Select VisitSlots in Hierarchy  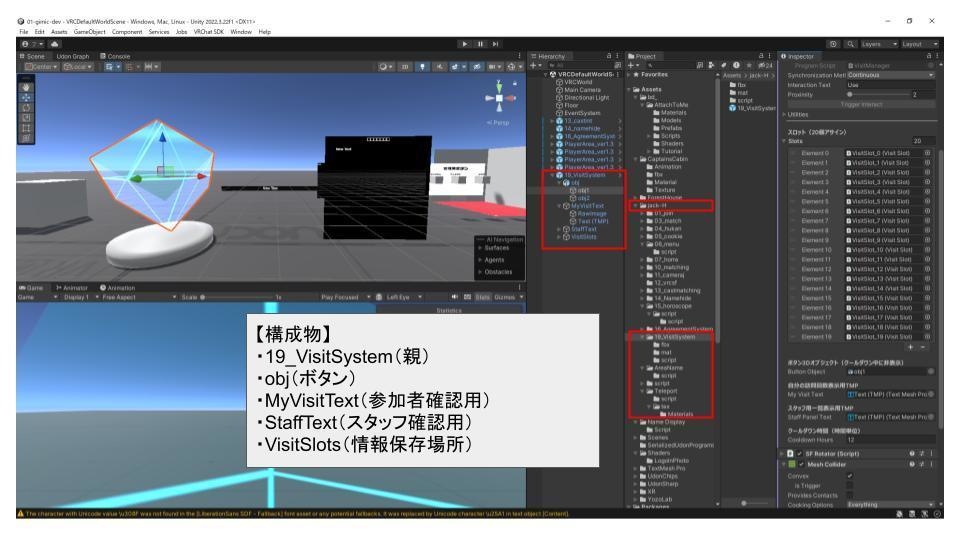(x=583, y=237)
